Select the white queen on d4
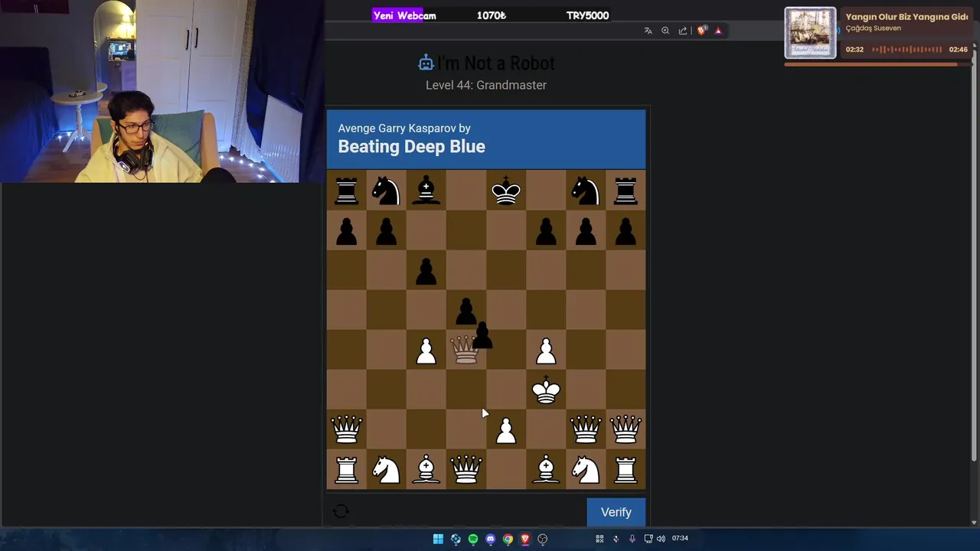 [x=465, y=350]
